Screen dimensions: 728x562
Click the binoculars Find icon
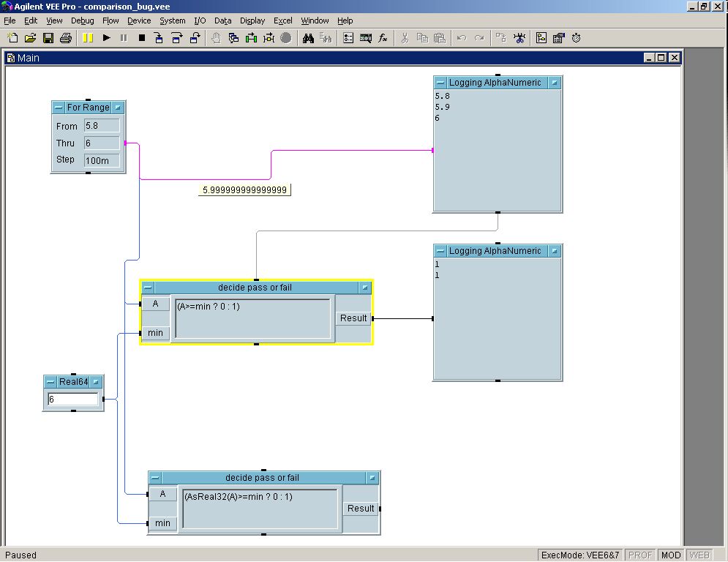click(308, 38)
